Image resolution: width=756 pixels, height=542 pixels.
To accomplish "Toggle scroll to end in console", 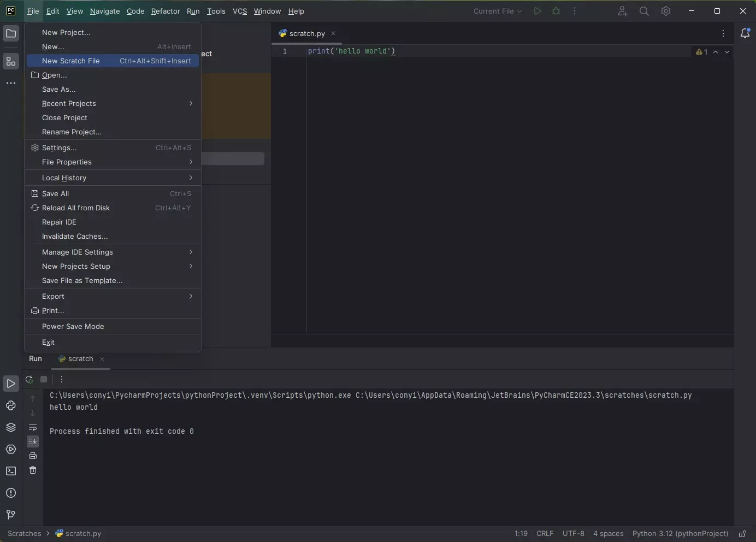I will point(33,441).
